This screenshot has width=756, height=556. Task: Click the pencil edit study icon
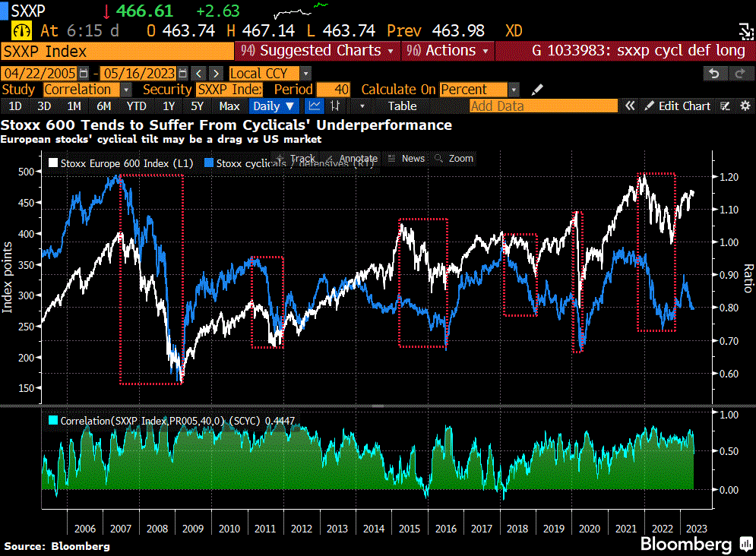(537, 90)
